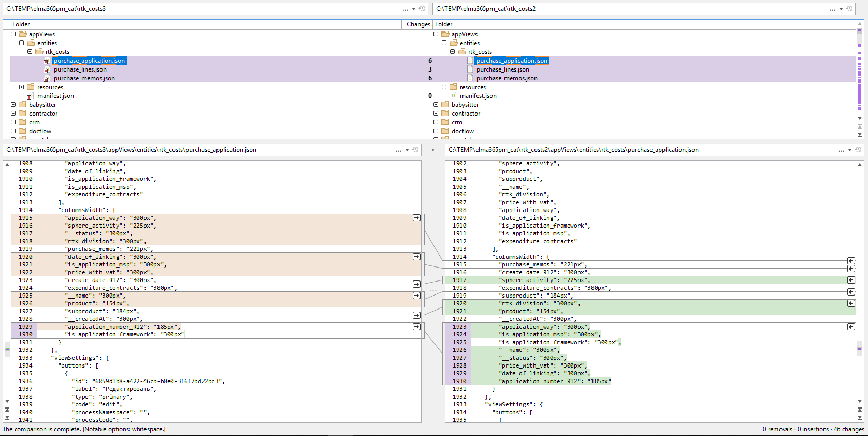Screen dimensions: 868x436
Task: Jump to bottom in left file pane scrollbar
Action: (x=7, y=417)
